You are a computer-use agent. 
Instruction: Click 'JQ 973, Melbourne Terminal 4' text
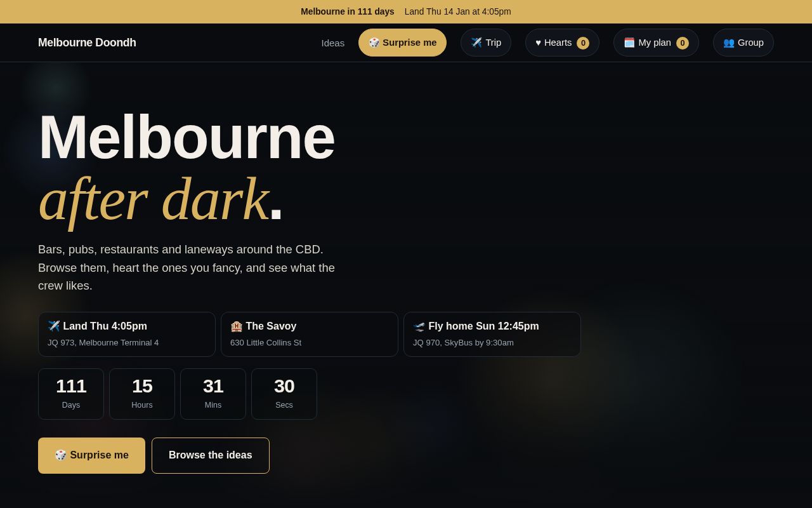103,343
